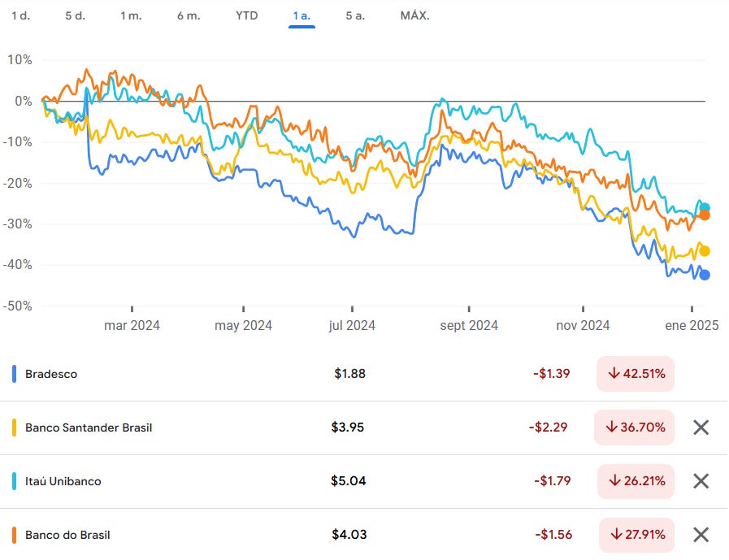Click the 36.70% decrease badge
The height and width of the screenshot is (560, 729).
(x=634, y=427)
